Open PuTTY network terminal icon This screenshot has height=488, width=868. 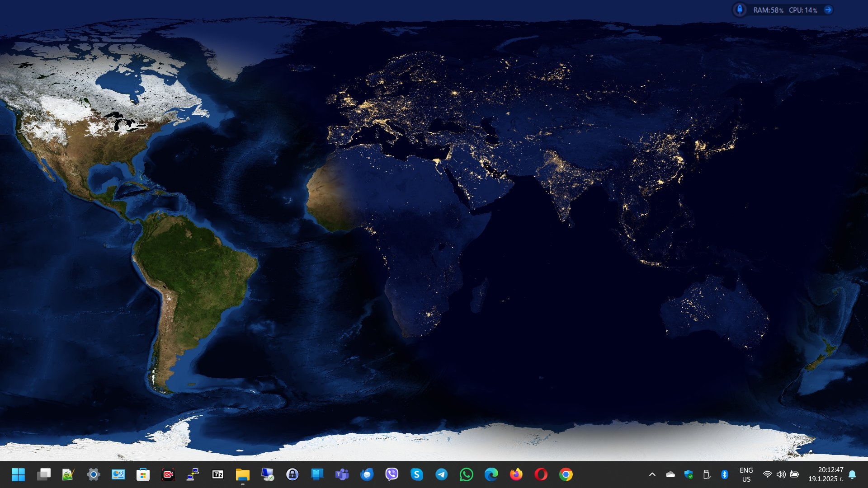[x=193, y=474]
